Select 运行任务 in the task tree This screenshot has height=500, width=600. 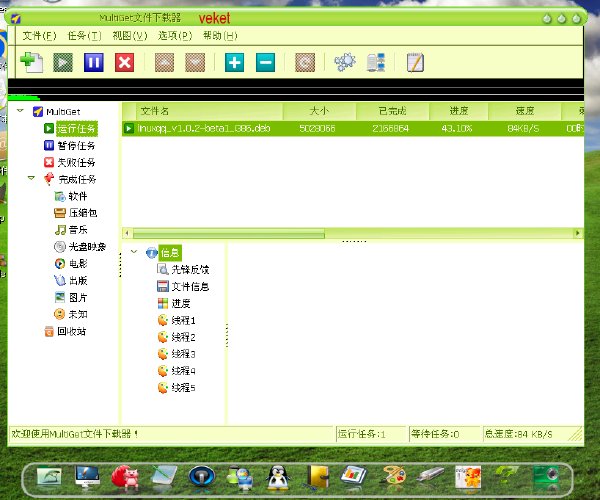[x=77, y=129]
